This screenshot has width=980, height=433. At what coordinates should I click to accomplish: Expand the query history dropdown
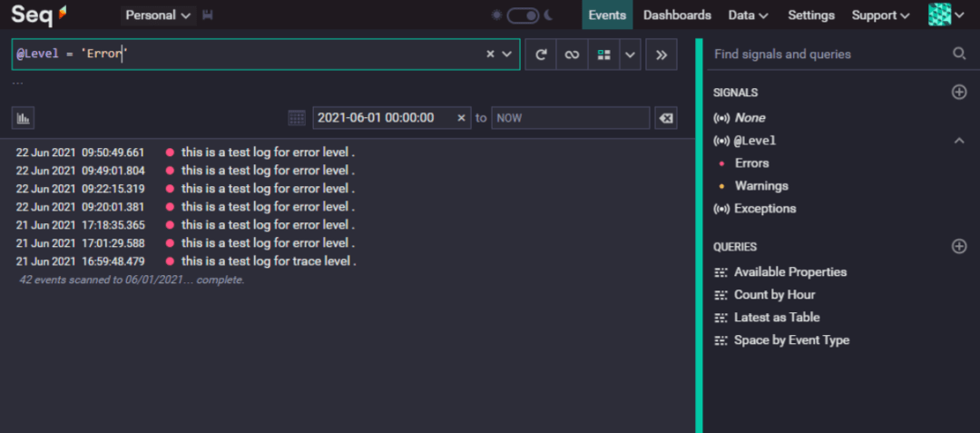click(507, 54)
